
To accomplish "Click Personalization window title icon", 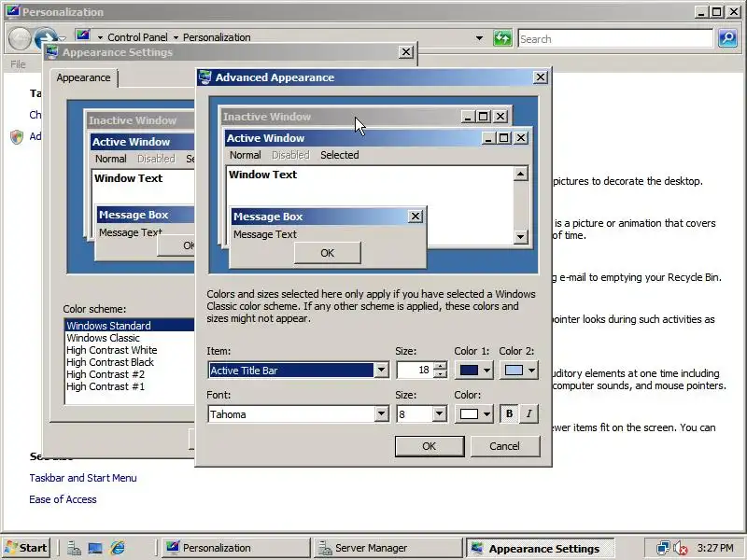I will tap(13, 11).
